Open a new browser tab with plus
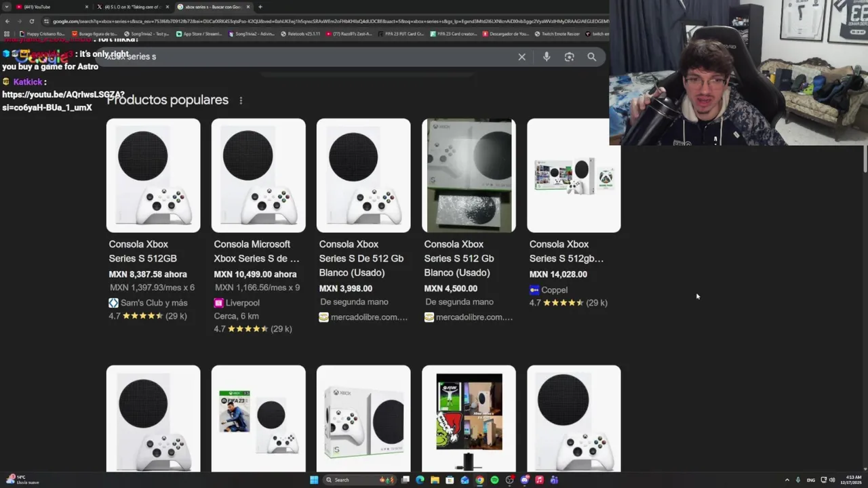 (x=260, y=7)
